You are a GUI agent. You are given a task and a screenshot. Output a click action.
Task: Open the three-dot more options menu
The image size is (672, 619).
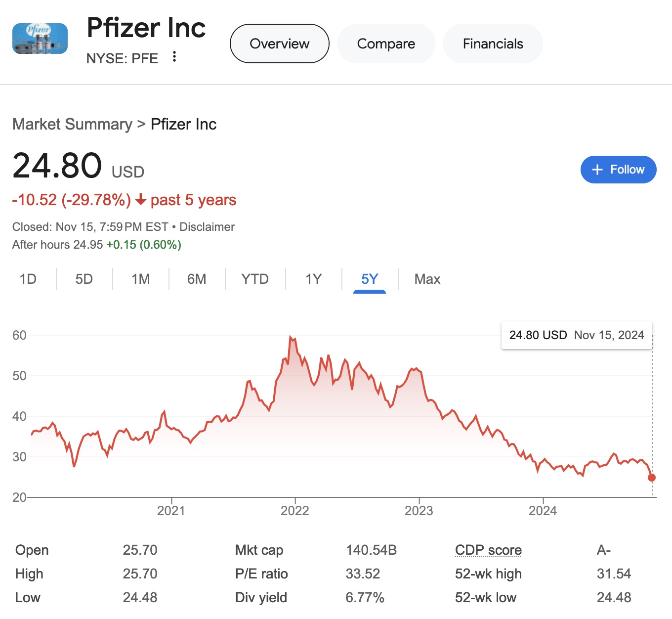coord(174,56)
